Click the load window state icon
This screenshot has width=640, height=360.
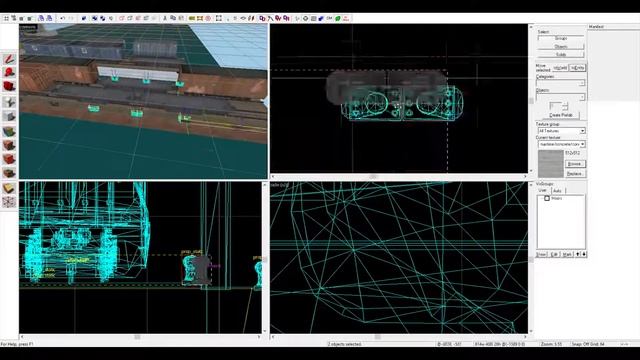pos(41,18)
